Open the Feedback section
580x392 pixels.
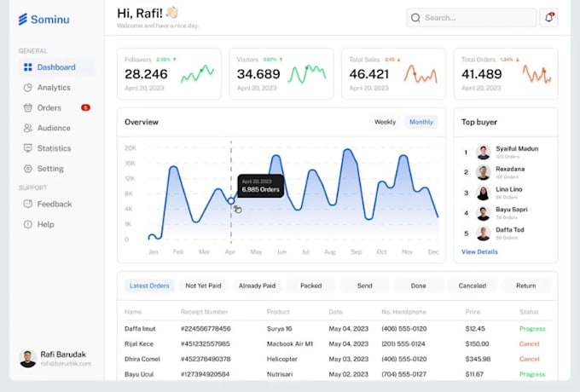[x=54, y=204]
